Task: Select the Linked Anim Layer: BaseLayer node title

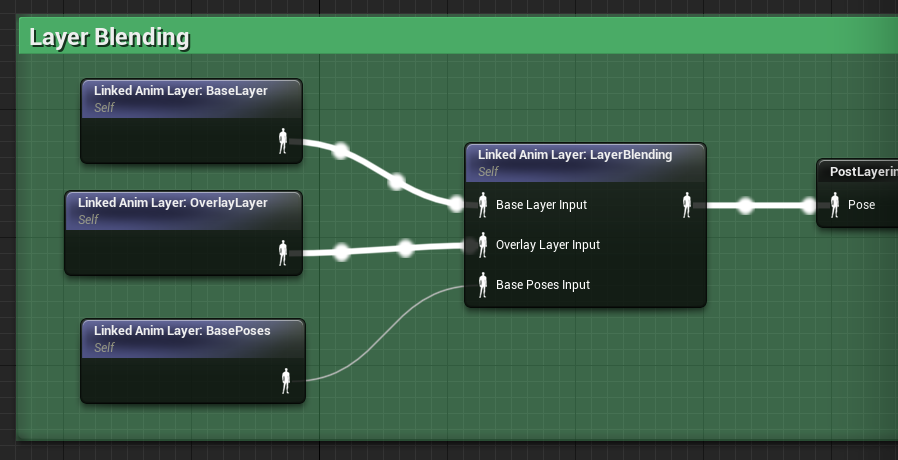Action: 180,91
